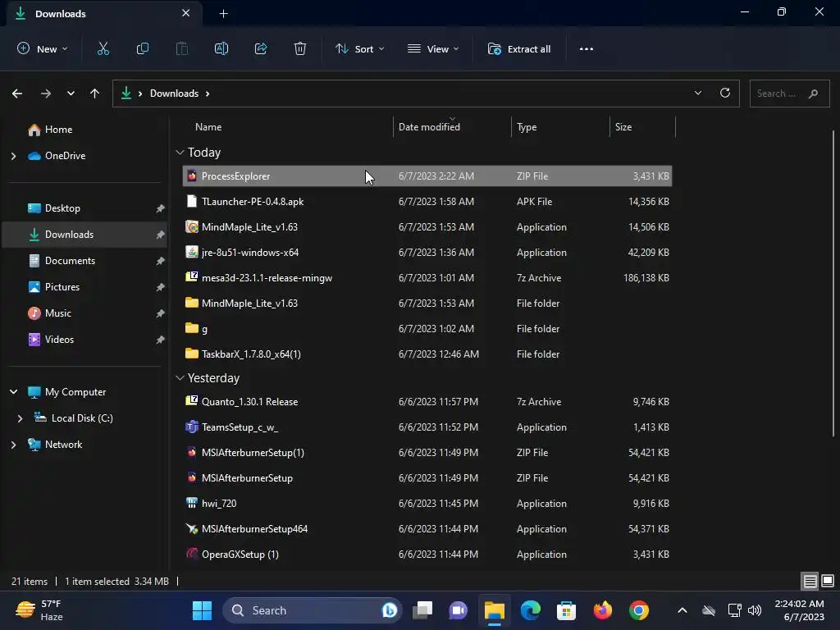Go up one folder level arrow
The width and height of the screenshot is (840, 630).
pos(95,94)
